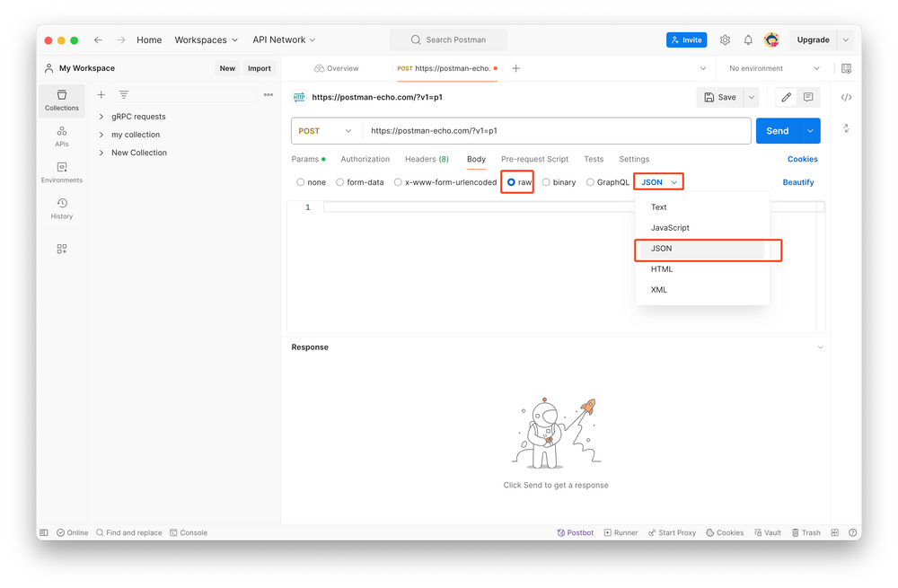Viewport: 898px width, 588px height.
Task: Open the No environment dropdown
Action: click(774, 68)
